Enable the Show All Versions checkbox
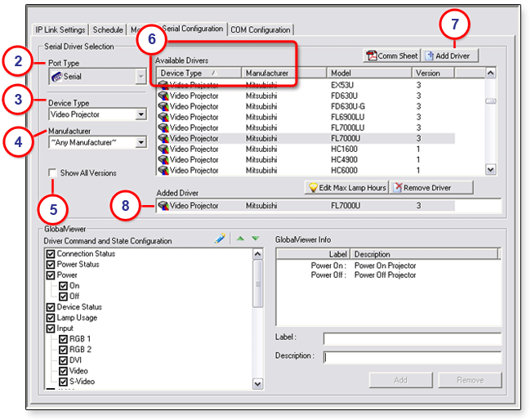Viewport: 531px width, 420px height. click(53, 173)
